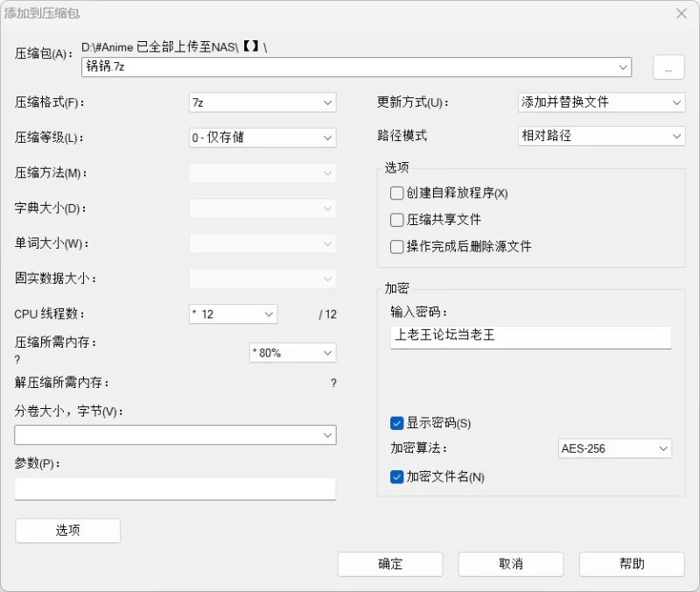Click the archive name field 锅锅.7z

click(x=356, y=67)
